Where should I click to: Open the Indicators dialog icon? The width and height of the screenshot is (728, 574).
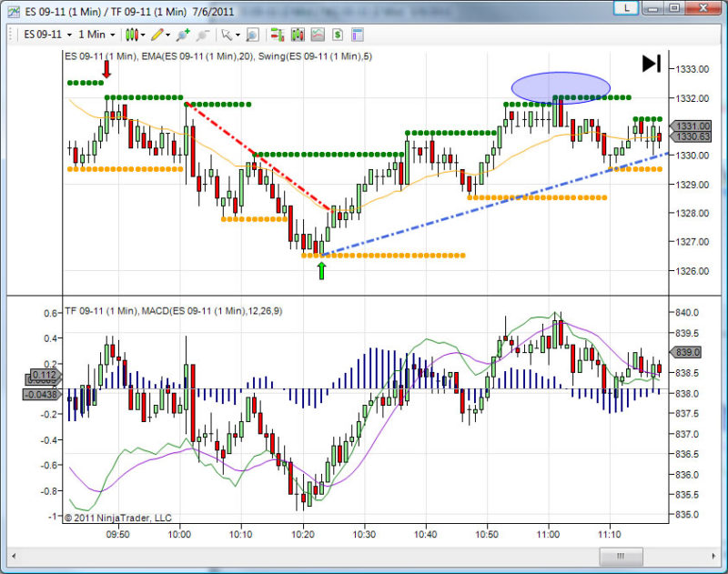pyautogui.click(x=298, y=35)
